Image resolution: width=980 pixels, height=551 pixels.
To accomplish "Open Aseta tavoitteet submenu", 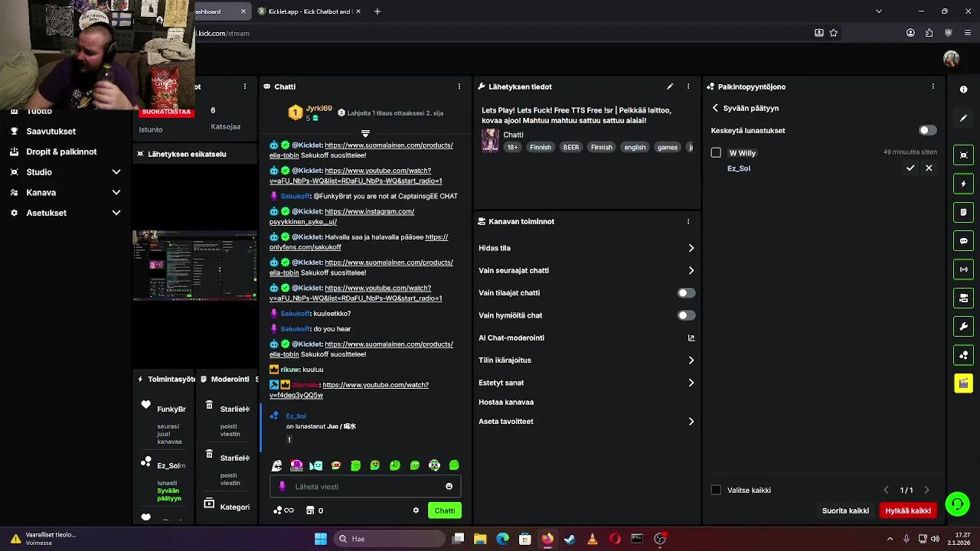I will tap(586, 421).
